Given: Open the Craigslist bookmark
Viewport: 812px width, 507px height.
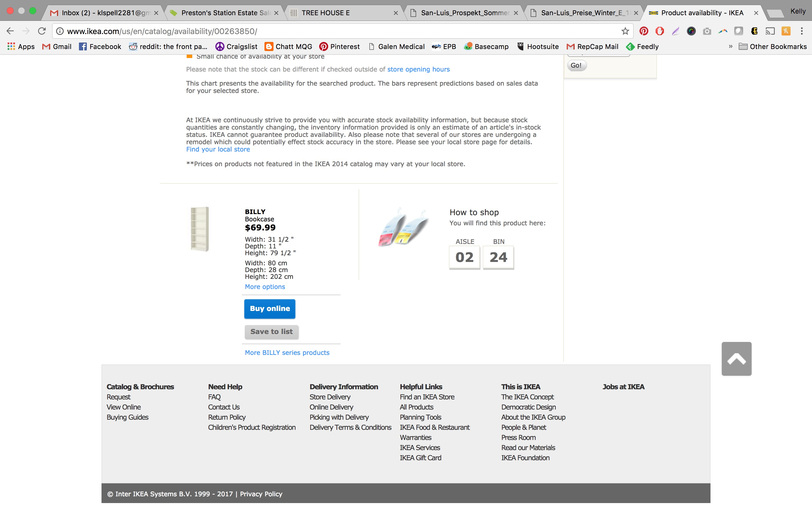Looking at the screenshot, I should pyautogui.click(x=237, y=46).
